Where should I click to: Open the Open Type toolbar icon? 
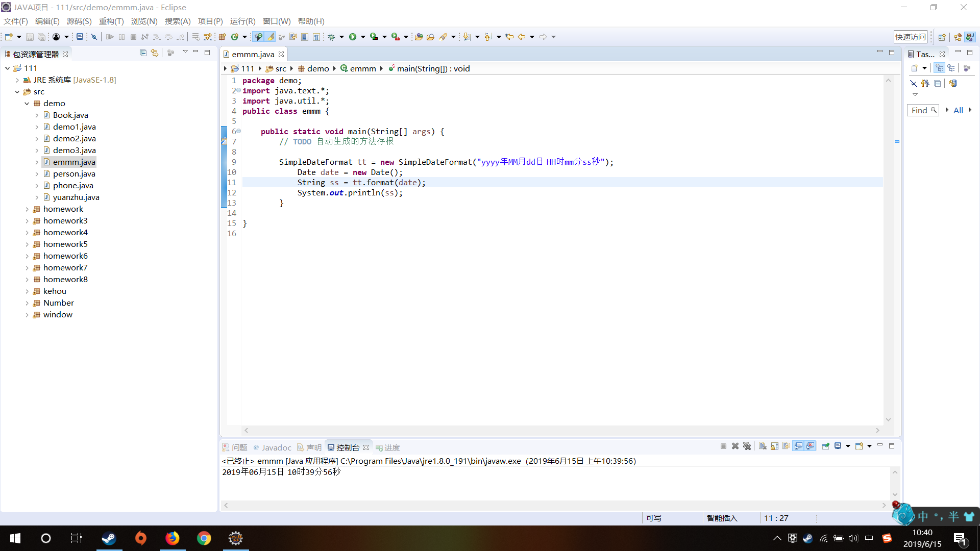point(419,37)
